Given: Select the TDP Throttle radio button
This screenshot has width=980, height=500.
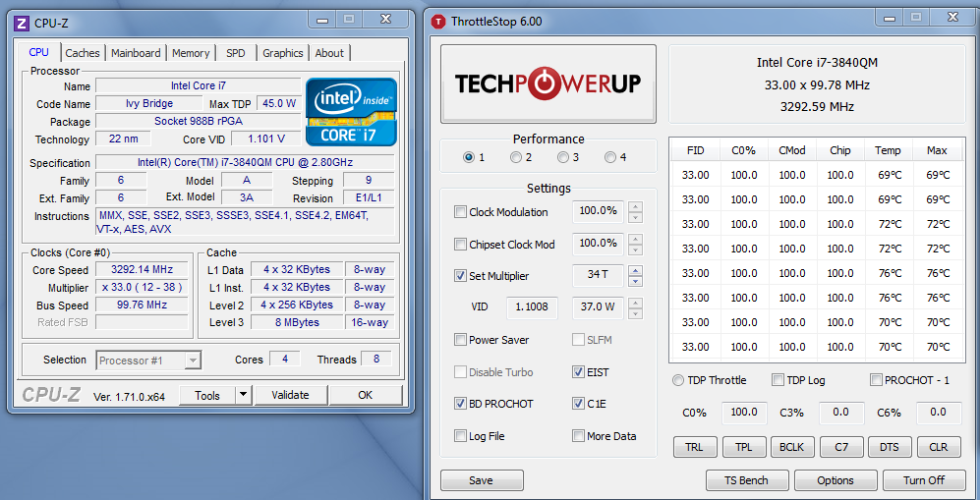Looking at the screenshot, I should tap(678, 380).
